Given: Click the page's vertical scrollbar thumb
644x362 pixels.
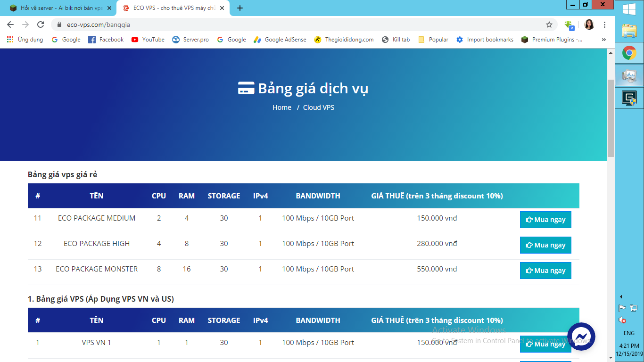Looking at the screenshot, I should coord(611,118).
